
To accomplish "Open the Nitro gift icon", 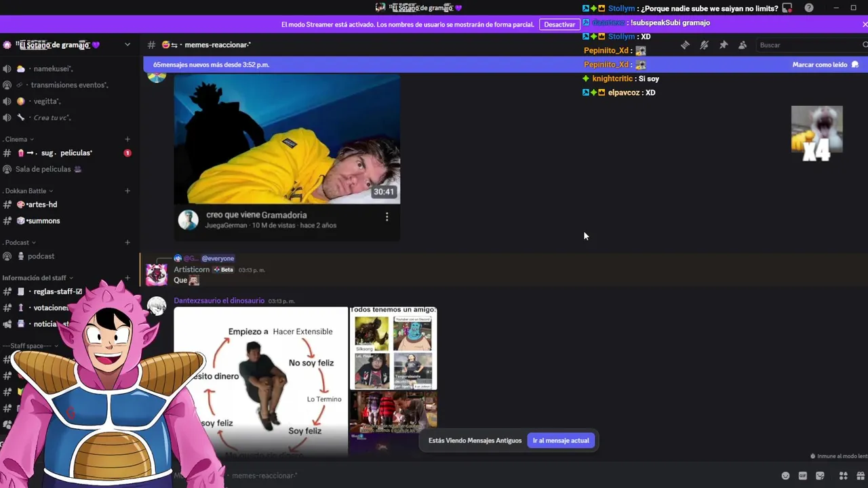I will 860,476.
